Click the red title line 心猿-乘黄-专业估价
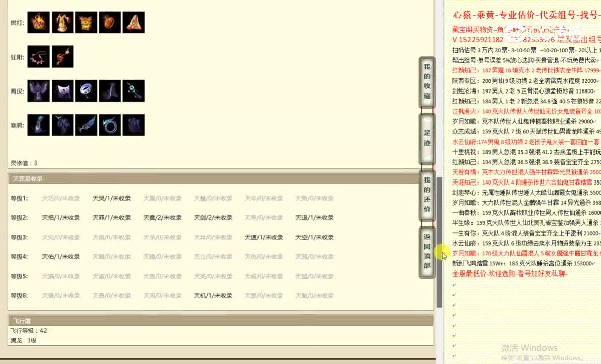The width and height of the screenshot is (601, 364). [x=527, y=15]
